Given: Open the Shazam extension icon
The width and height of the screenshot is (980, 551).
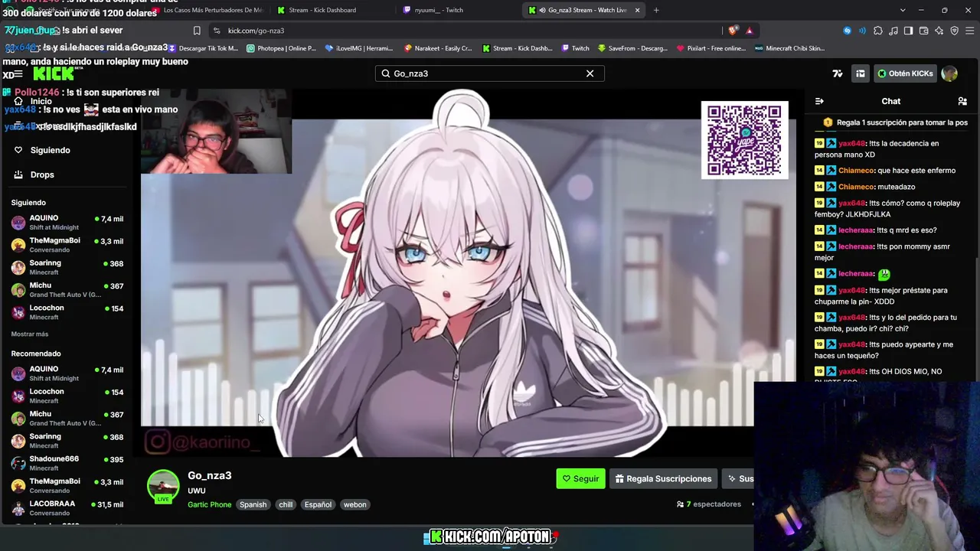Looking at the screenshot, I should click(x=847, y=31).
